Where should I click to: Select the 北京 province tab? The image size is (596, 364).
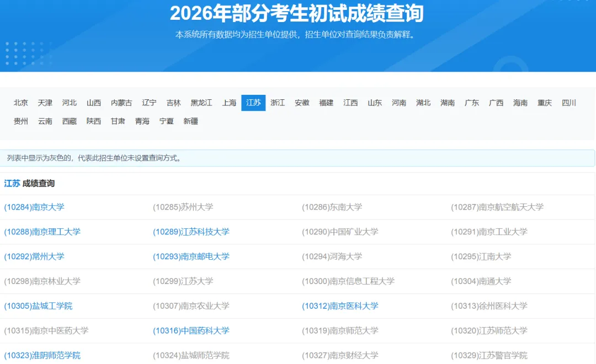click(x=21, y=103)
